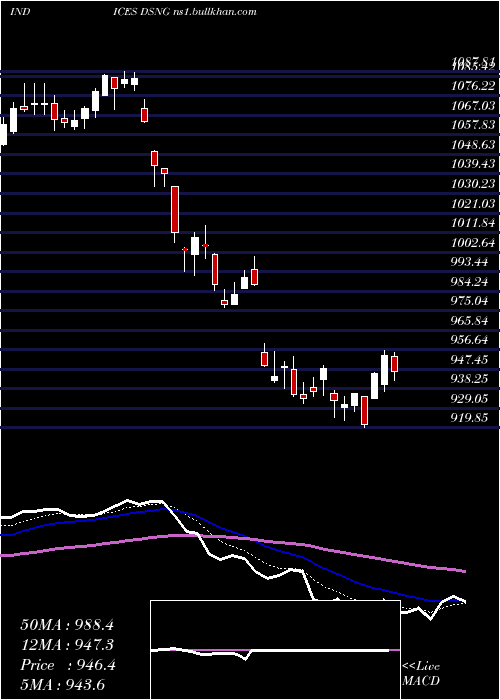This screenshot has width=500, height=700.
Task: Click the 1030.23 price axis label
Action: click(473, 183)
